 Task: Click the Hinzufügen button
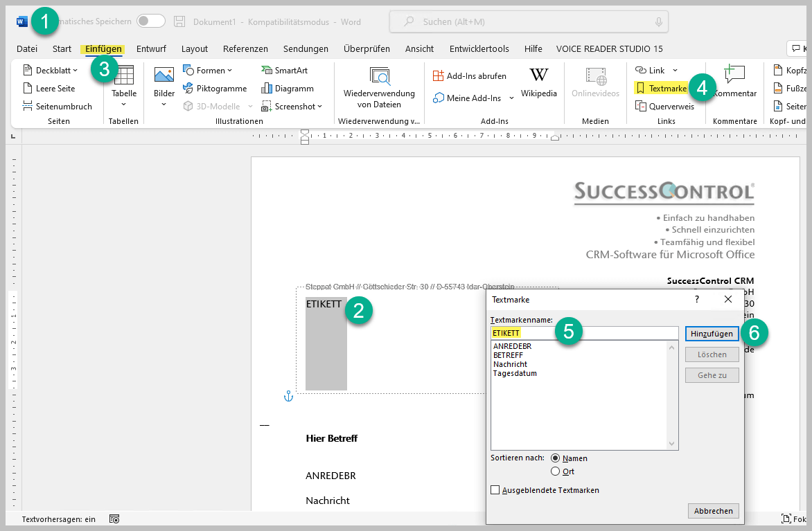coord(712,334)
